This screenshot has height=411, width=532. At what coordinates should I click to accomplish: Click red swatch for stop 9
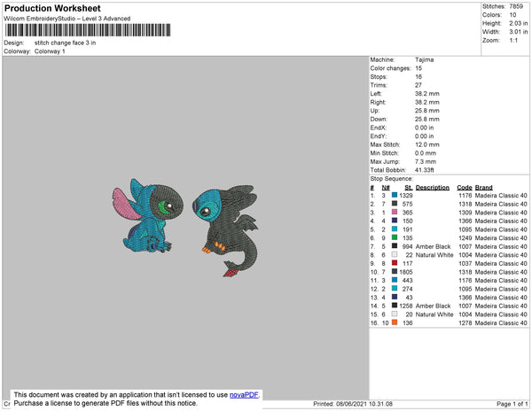click(x=395, y=263)
